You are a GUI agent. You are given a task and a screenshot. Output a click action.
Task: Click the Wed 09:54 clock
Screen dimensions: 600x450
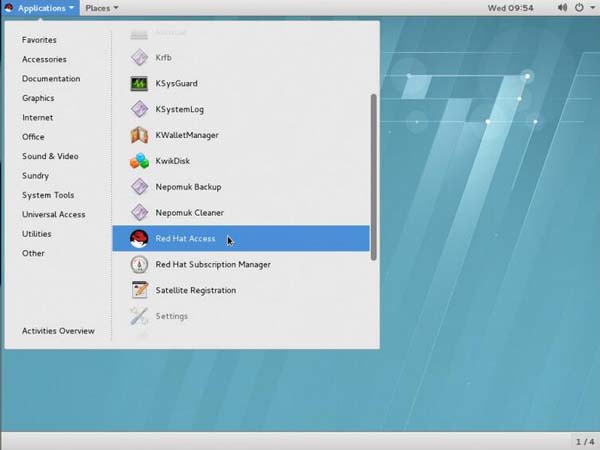click(x=511, y=8)
